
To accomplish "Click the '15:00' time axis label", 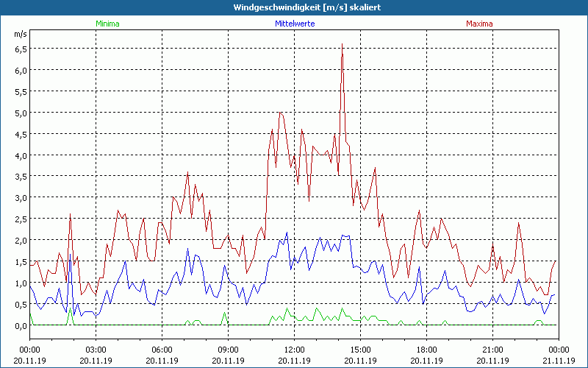I will [x=360, y=350].
